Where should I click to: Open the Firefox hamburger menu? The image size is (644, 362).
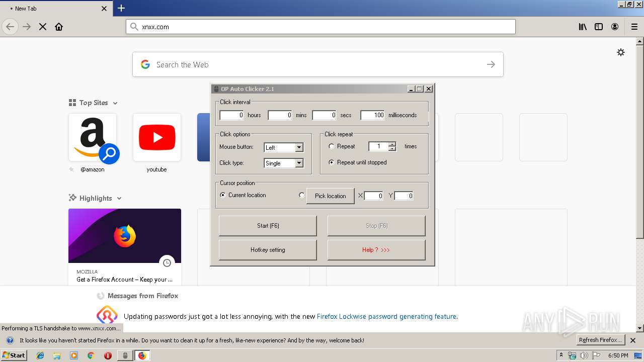[x=634, y=27]
